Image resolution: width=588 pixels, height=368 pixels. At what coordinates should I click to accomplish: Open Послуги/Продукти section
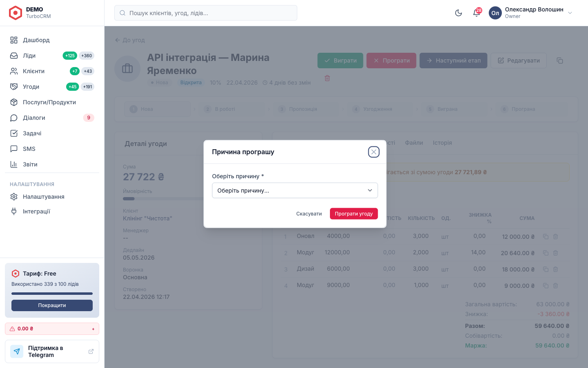52,102
